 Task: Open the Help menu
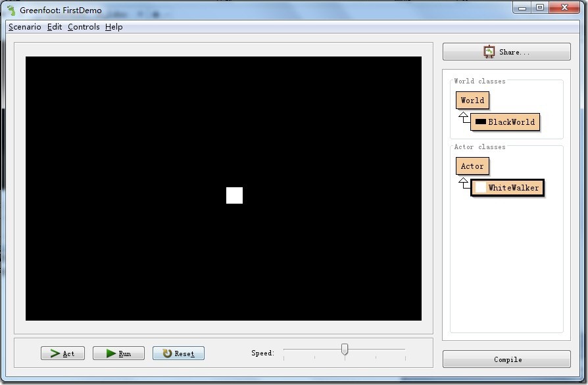click(114, 27)
